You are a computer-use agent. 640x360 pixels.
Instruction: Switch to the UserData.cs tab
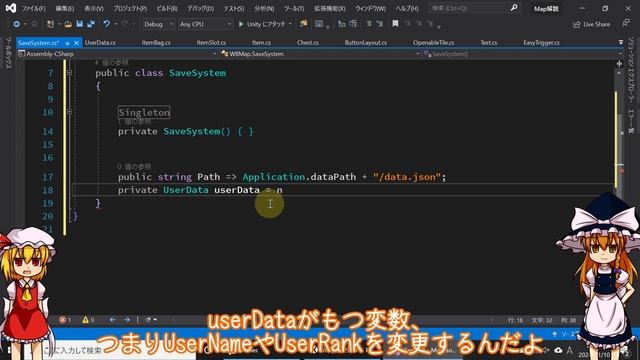point(100,42)
